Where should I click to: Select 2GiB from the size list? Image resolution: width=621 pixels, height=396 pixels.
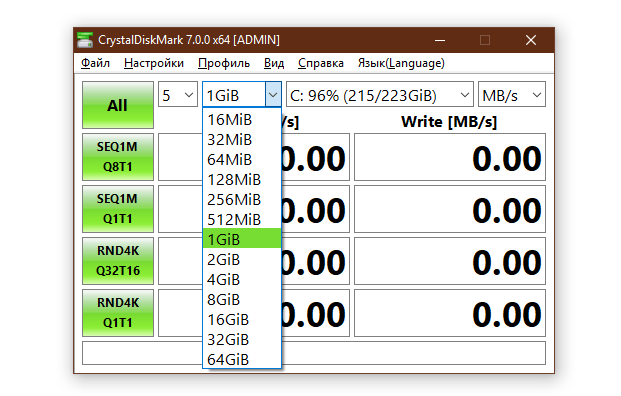[x=242, y=259]
